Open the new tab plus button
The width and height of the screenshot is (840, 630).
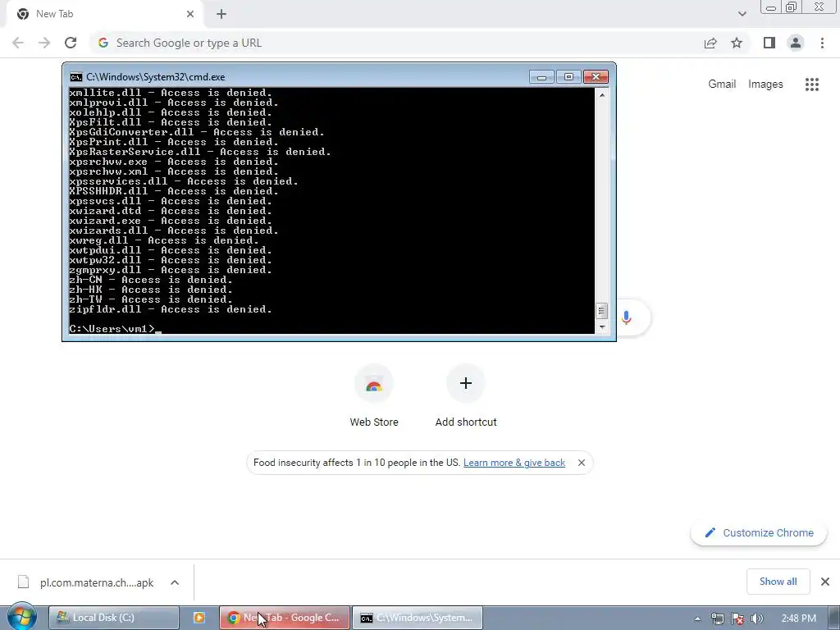point(221,14)
